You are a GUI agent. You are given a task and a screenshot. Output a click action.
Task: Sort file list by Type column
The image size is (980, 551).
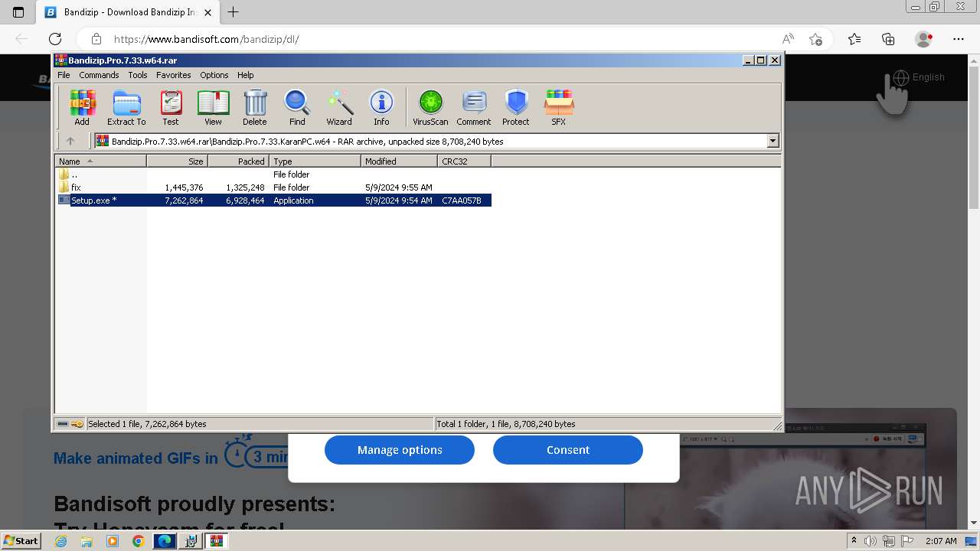(315, 161)
